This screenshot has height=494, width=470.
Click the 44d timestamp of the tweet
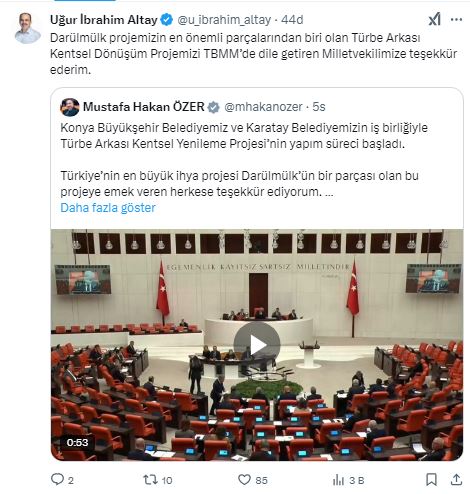point(292,20)
